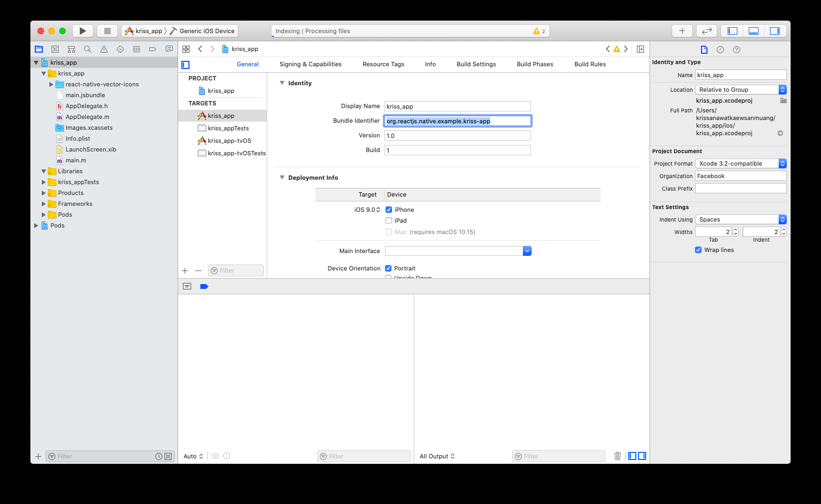The image size is (821, 504).
Task: Open the Indent Using dropdown
Action: click(x=741, y=219)
